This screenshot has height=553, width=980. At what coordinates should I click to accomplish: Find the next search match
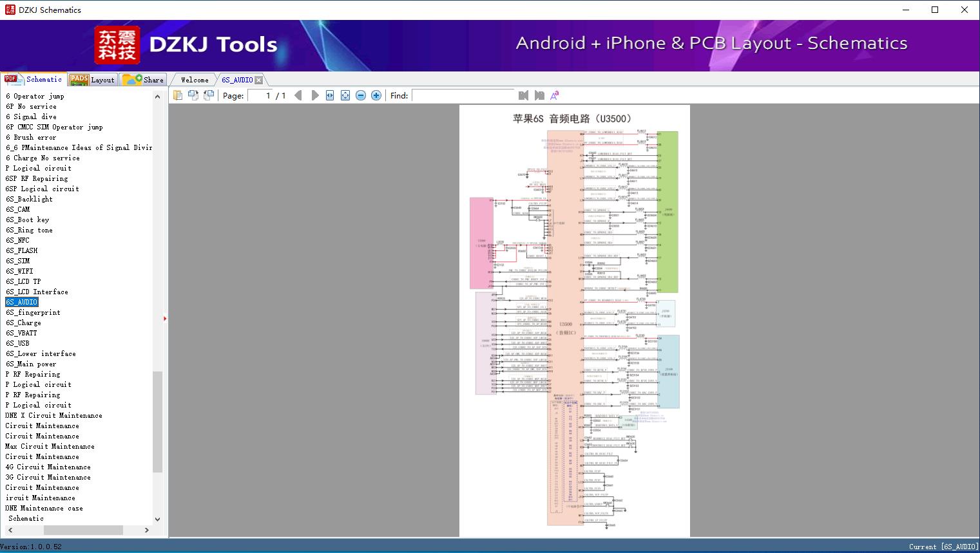pos(539,95)
